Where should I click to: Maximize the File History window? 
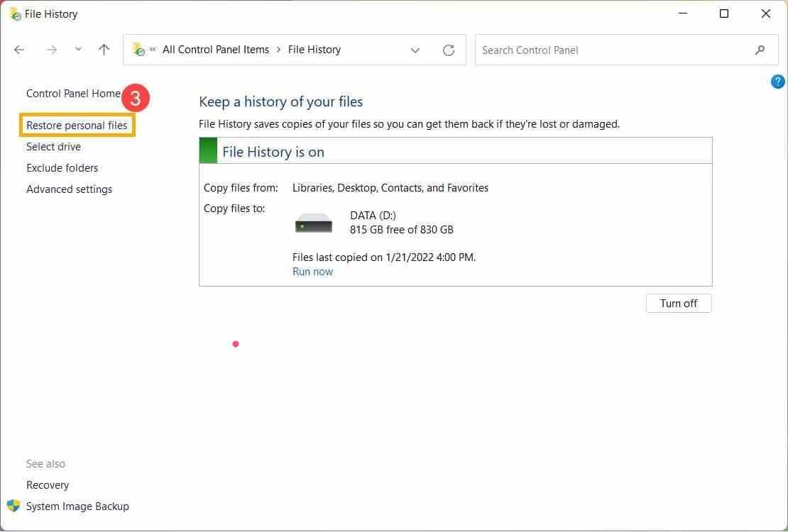click(x=723, y=13)
